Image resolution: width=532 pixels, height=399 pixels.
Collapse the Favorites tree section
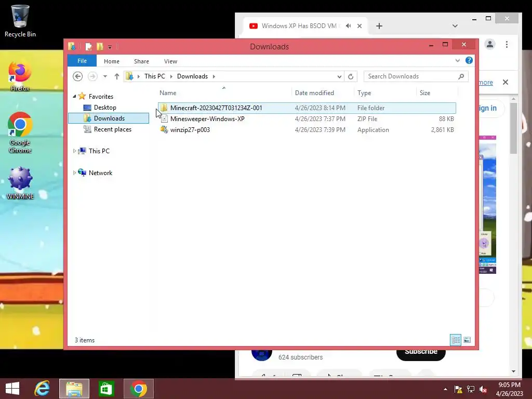[x=74, y=96]
